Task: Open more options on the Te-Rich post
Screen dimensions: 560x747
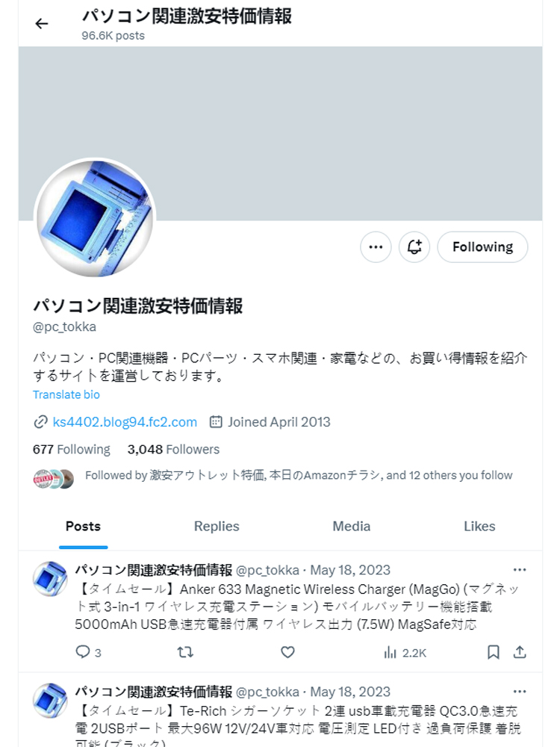Action: pos(520,692)
